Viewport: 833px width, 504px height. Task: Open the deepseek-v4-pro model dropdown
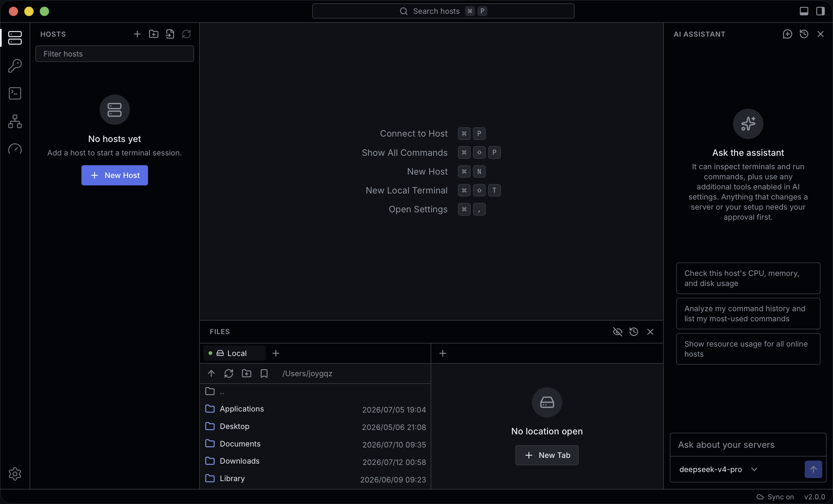coord(718,469)
